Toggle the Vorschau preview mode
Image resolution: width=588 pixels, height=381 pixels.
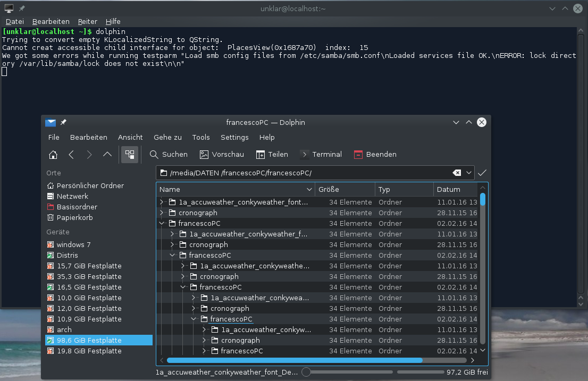tap(222, 155)
